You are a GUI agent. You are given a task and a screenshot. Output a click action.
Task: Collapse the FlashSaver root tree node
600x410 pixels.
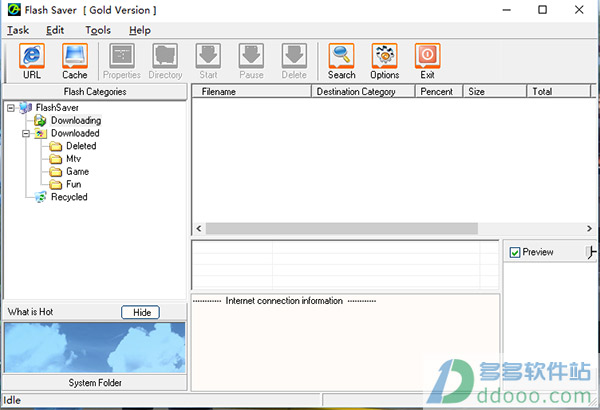point(11,108)
